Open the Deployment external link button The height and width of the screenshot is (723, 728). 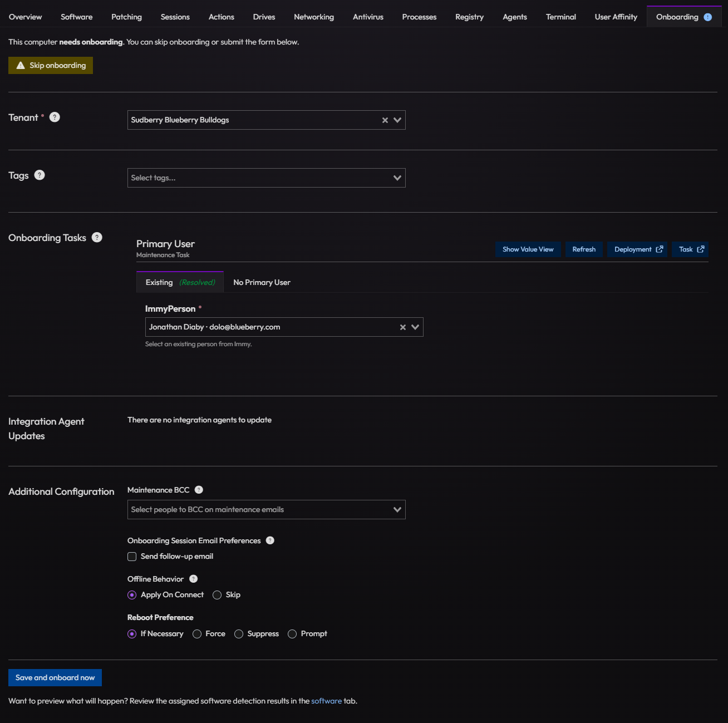[x=637, y=249]
